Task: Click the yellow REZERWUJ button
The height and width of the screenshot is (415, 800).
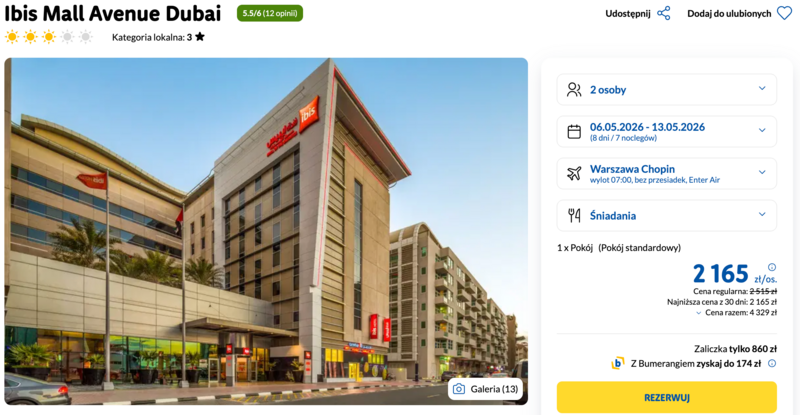Action: pyautogui.click(x=666, y=397)
